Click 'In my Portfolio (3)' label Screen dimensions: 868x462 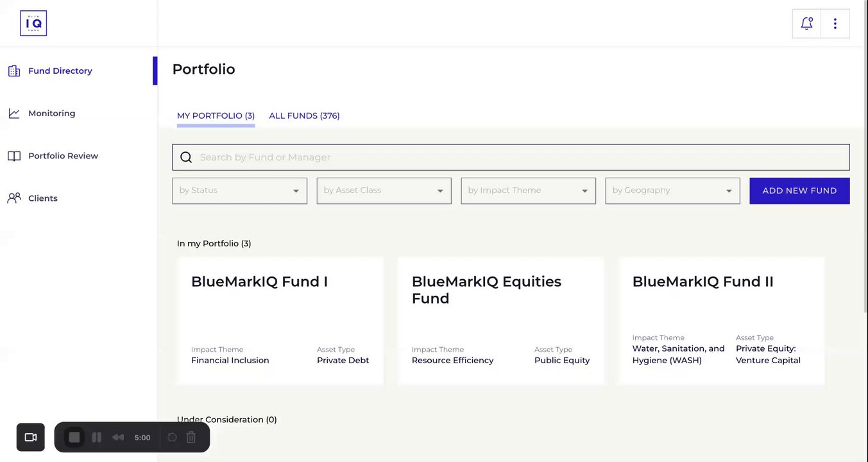click(214, 244)
